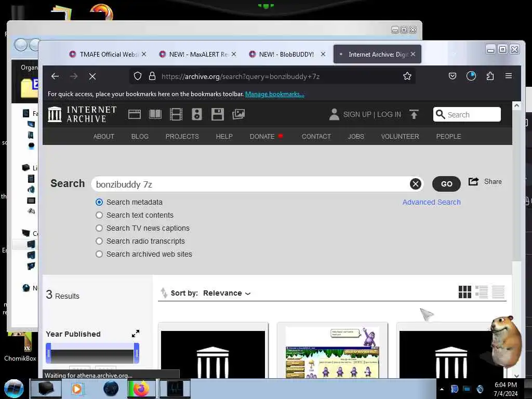Open the Audio speaker icon
The width and height of the screenshot is (532, 399).
(197, 114)
